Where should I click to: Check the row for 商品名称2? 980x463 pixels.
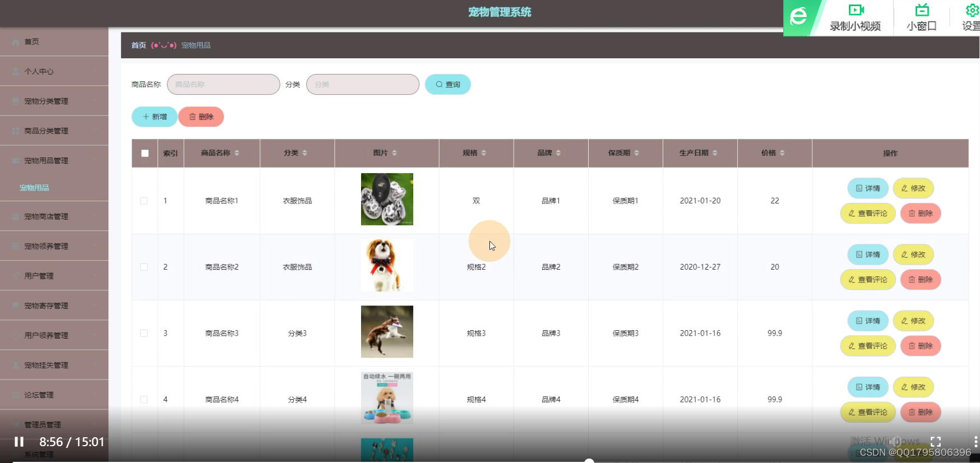tap(144, 267)
